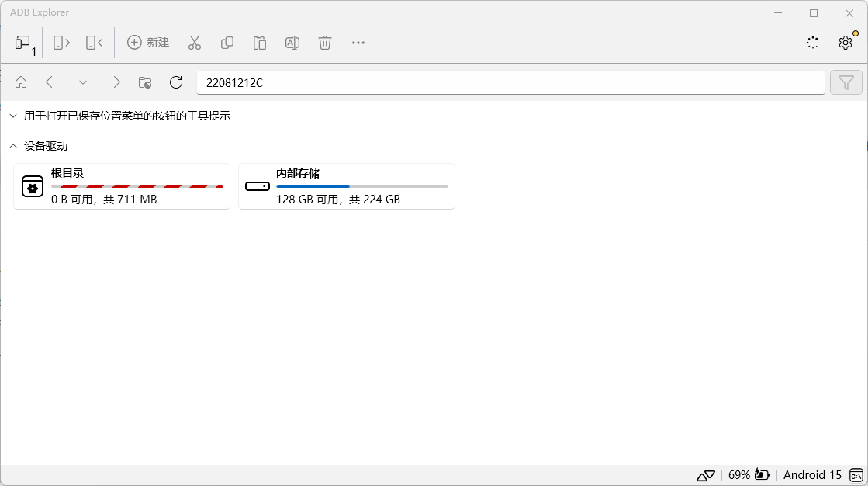The image size is (868, 486).
Task: Click the 新建 (New) button
Action: pos(148,43)
